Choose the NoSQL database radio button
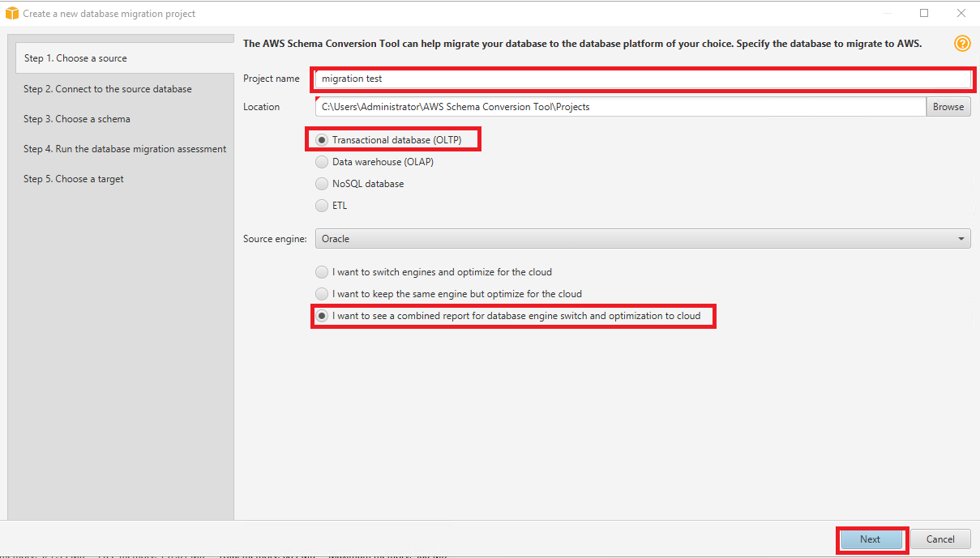The image size is (980, 558). pyautogui.click(x=322, y=184)
